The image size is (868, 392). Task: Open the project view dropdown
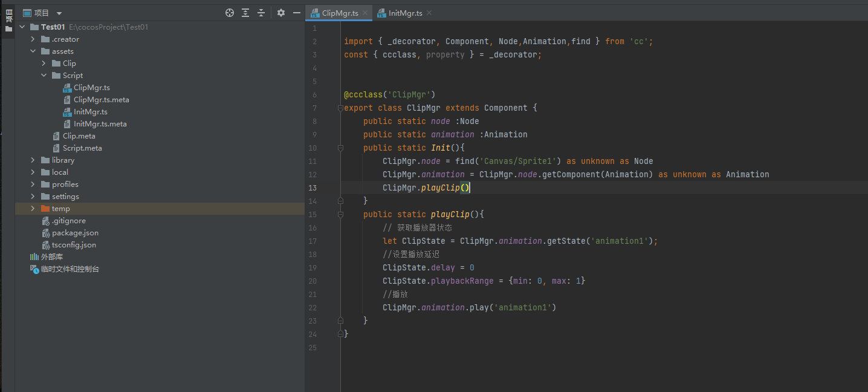(59, 13)
